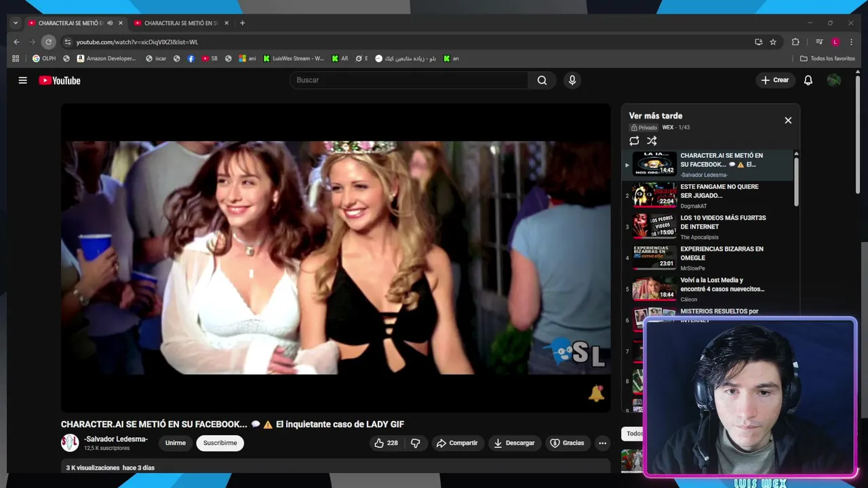Open more actions three-dot menu under video
868x488 pixels.
(602, 443)
